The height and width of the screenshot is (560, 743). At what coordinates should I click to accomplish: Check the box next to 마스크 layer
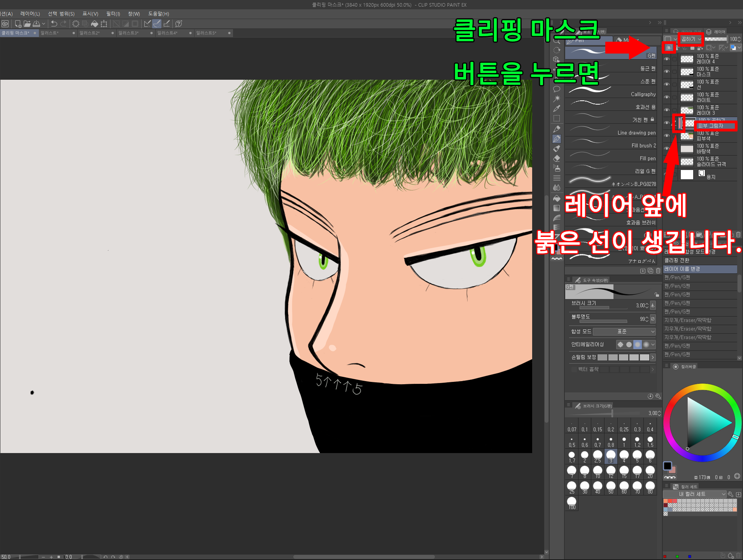coord(674,72)
